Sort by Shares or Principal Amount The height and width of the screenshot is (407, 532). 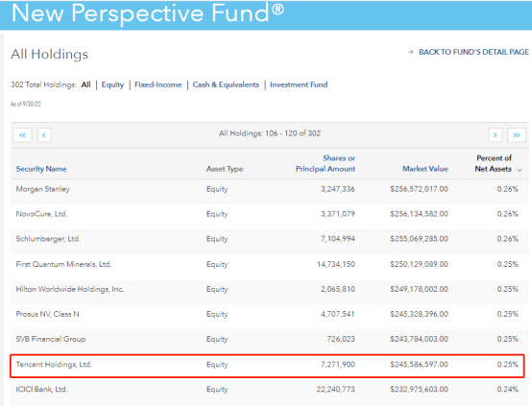(326, 163)
